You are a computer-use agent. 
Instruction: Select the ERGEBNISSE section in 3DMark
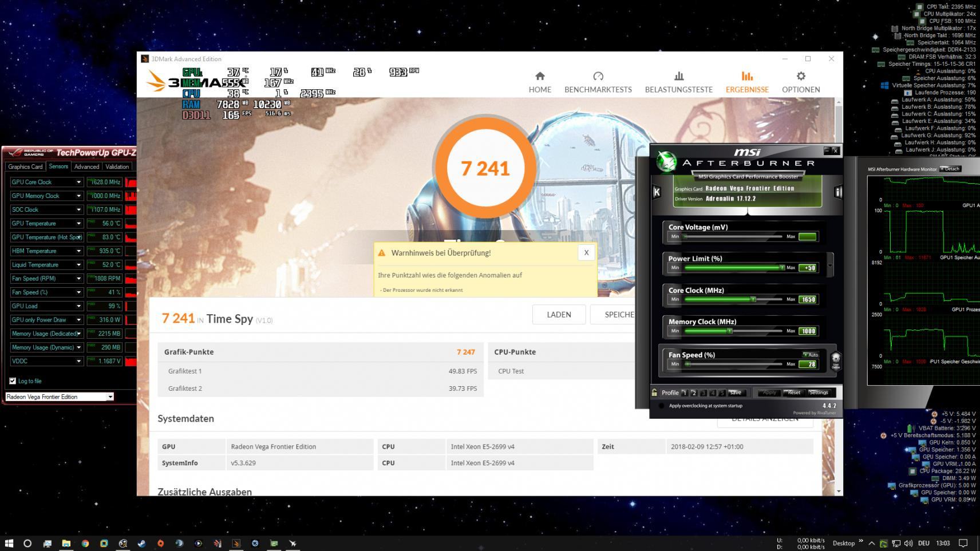[747, 82]
